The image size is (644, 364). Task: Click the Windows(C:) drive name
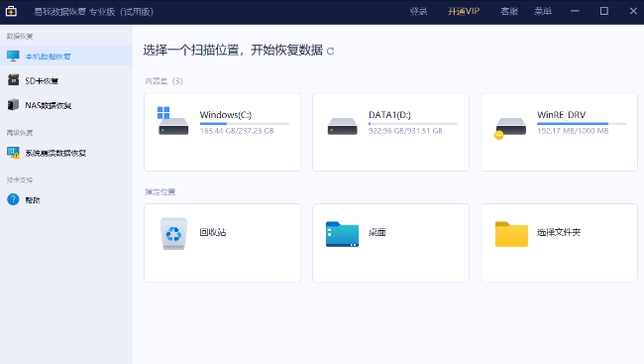coord(226,115)
